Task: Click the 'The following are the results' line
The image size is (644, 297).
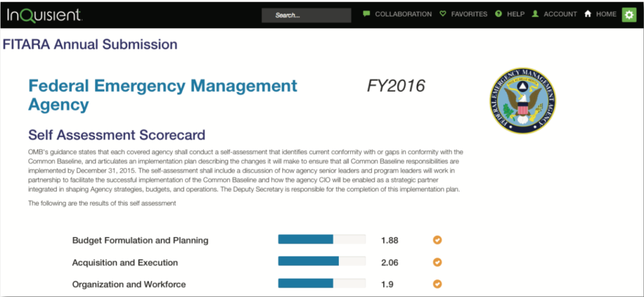Action: (x=103, y=203)
